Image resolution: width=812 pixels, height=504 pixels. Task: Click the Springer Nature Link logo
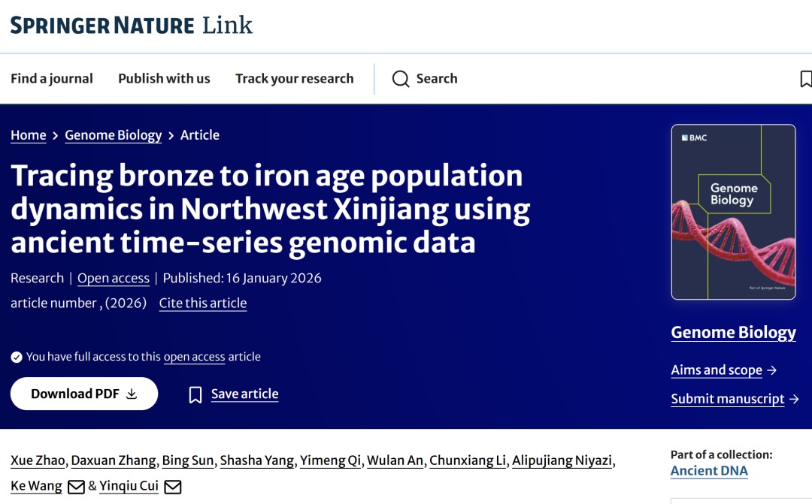pos(132,26)
